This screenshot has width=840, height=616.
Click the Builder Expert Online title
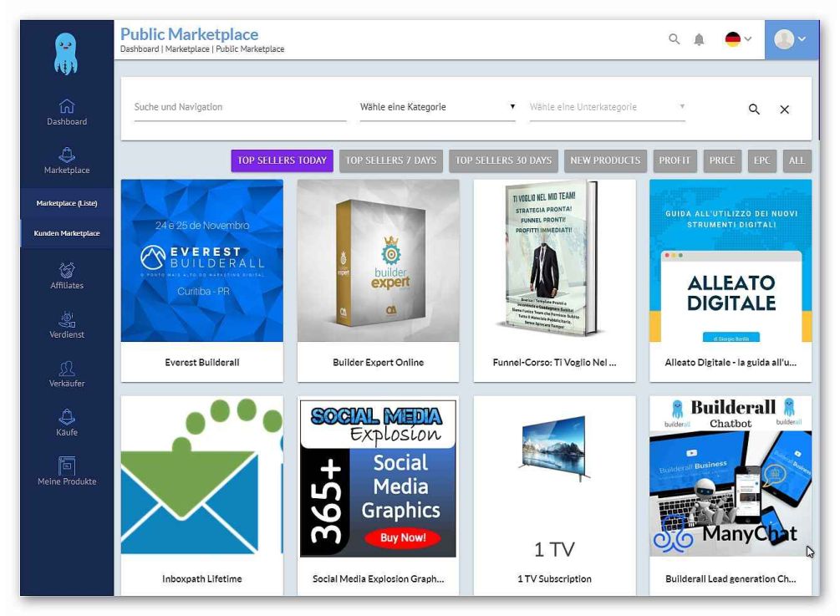379,363
